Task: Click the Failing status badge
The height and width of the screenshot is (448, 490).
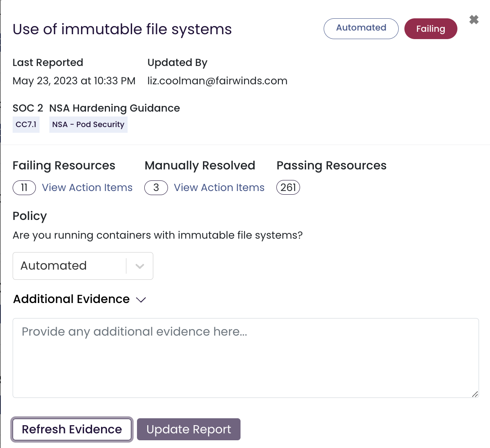Action: [430, 29]
